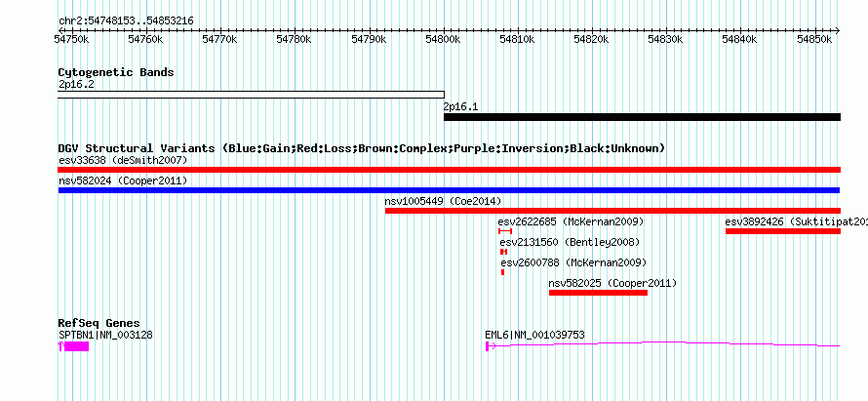Click the 54820k ruler tick label
This screenshot has height=401, width=868.
pyautogui.click(x=592, y=39)
